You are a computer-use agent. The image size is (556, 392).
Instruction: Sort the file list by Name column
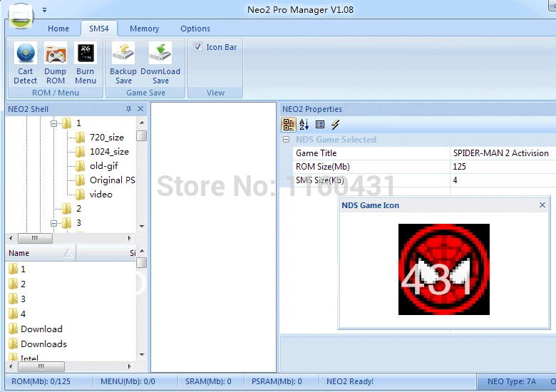click(x=41, y=253)
